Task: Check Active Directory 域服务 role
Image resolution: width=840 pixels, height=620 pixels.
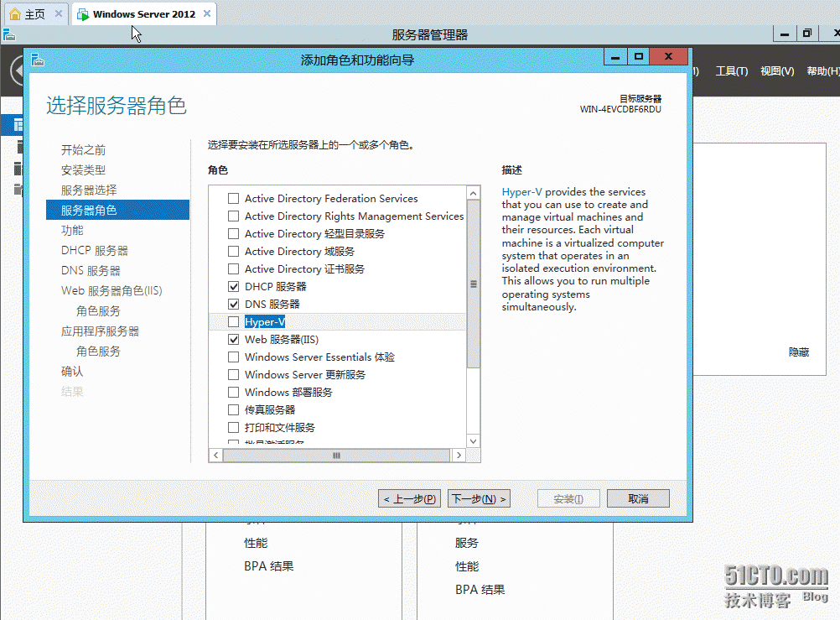Action: [x=233, y=252]
